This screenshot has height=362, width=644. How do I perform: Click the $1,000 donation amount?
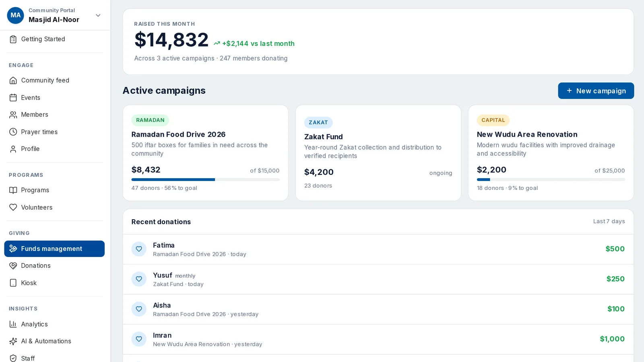click(x=612, y=339)
